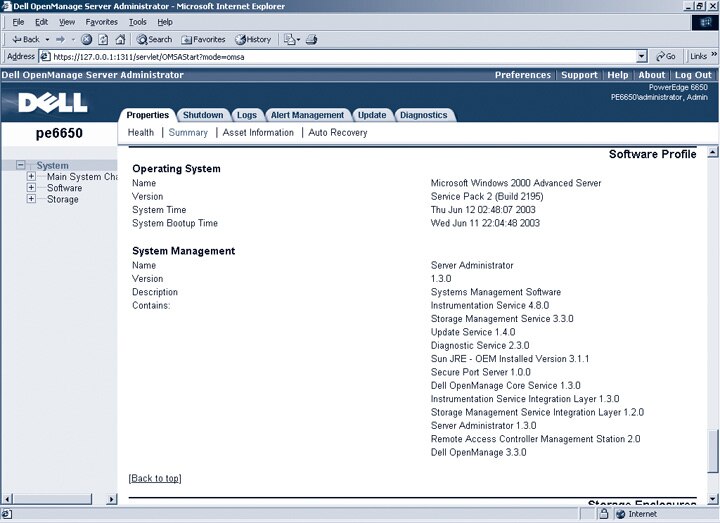Click the tree pane scroll right arrow
Viewport: 720px width, 523px height.
pos(112,499)
